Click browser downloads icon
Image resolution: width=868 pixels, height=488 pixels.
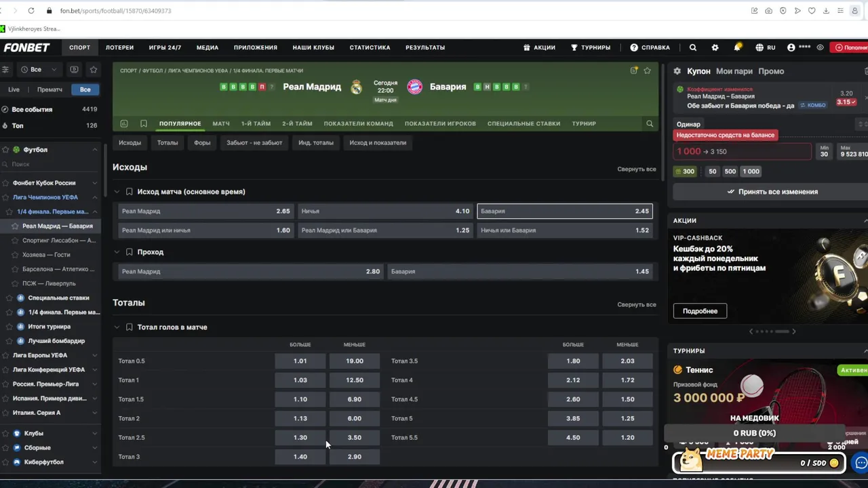[826, 11]
